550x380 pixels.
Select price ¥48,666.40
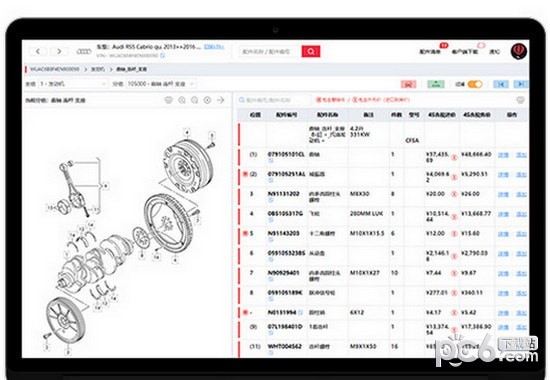pyautogui.click(x=476, y=154)
